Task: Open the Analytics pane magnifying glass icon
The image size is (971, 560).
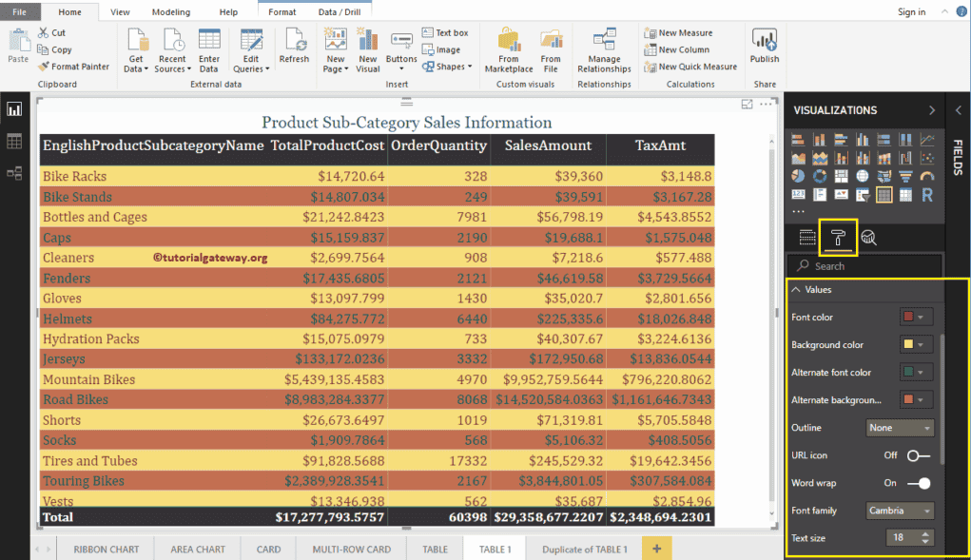Action: pos(869,238)
